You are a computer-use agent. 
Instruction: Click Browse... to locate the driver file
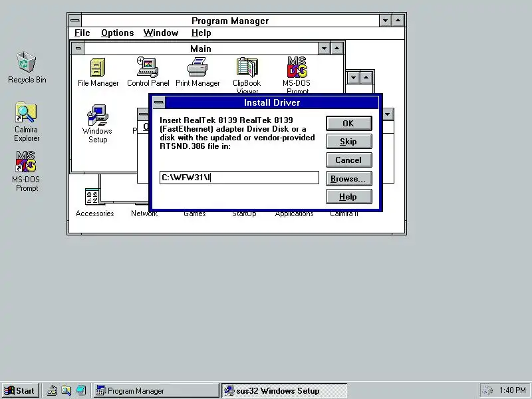click(348, 178)
